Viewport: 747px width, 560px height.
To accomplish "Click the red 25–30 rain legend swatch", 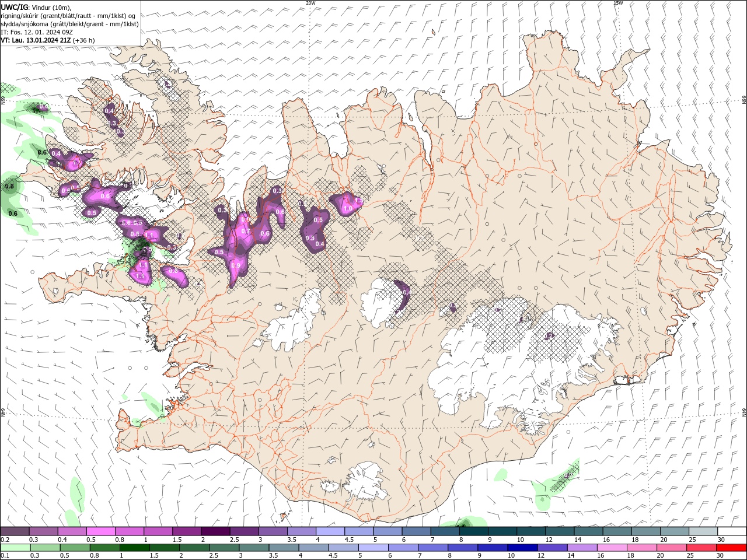I will (x=701, y=548).
